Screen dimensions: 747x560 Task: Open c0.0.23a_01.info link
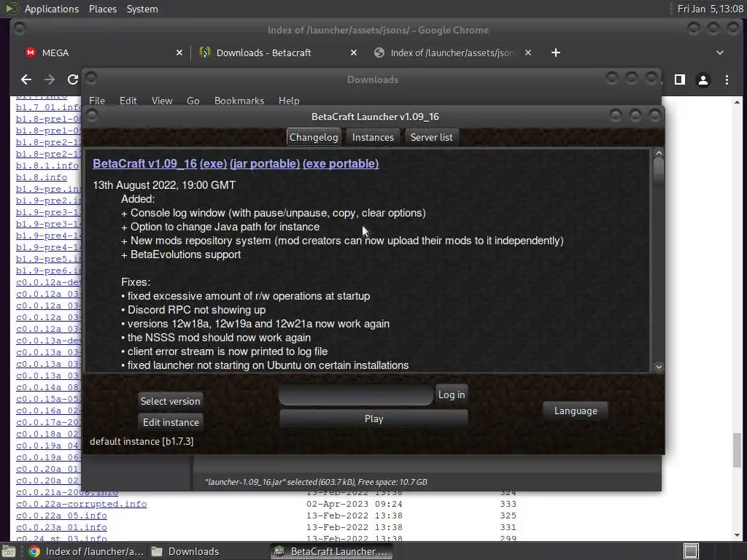click(61, 527)
